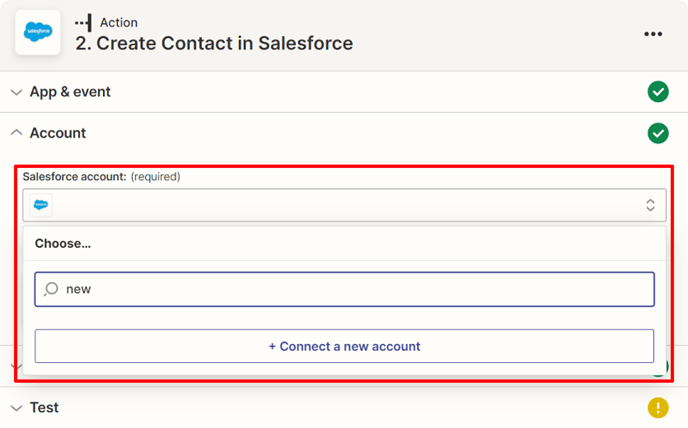Click the Choose... dropdown header
The image size is (688, 428).
point(63,243)
